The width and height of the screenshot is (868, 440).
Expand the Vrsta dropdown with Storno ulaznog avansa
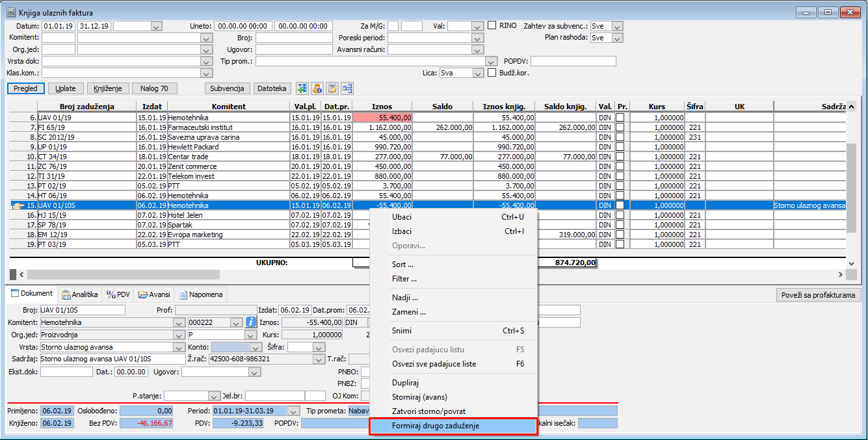[179, 347]
